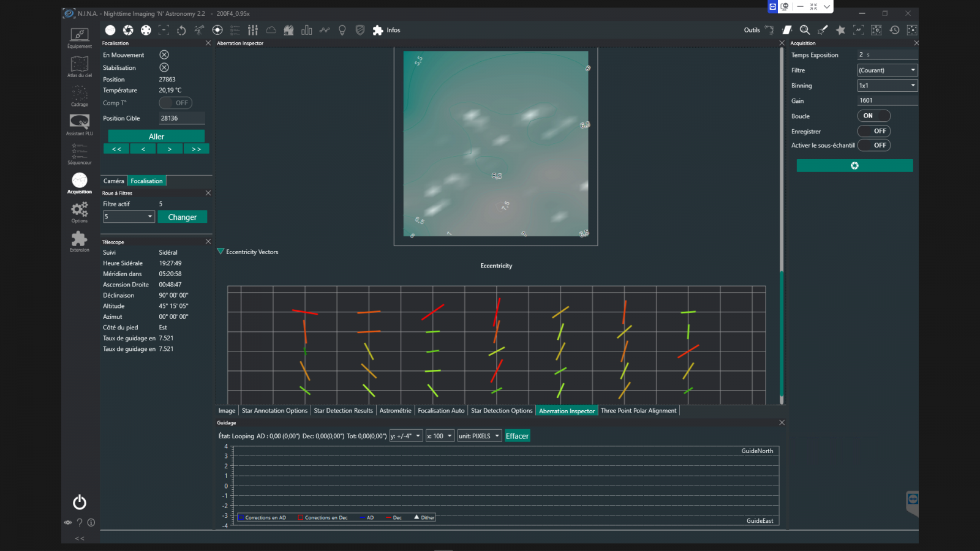Open the Binning 1x1 dropdown

pyautogui.click(x=888, y=86)
